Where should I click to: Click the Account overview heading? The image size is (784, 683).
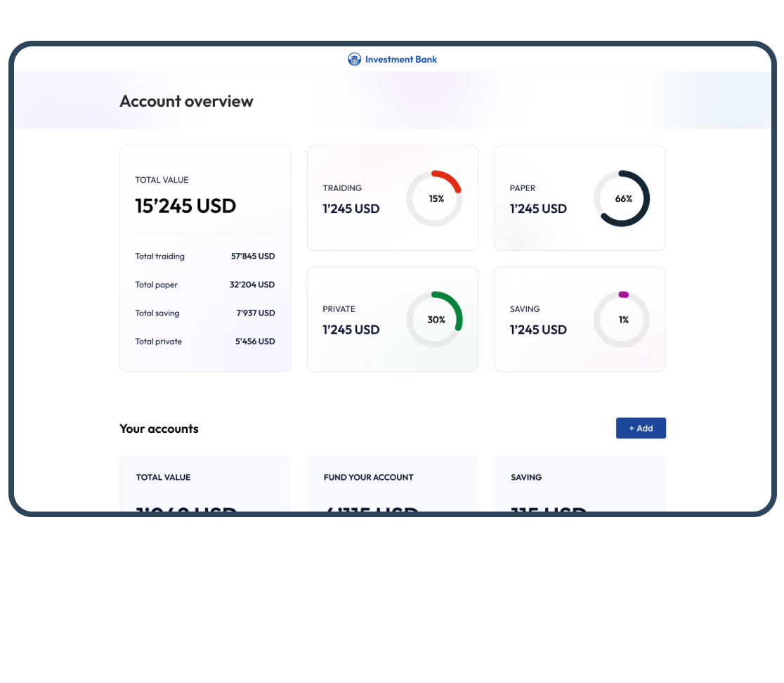point(186,101)
